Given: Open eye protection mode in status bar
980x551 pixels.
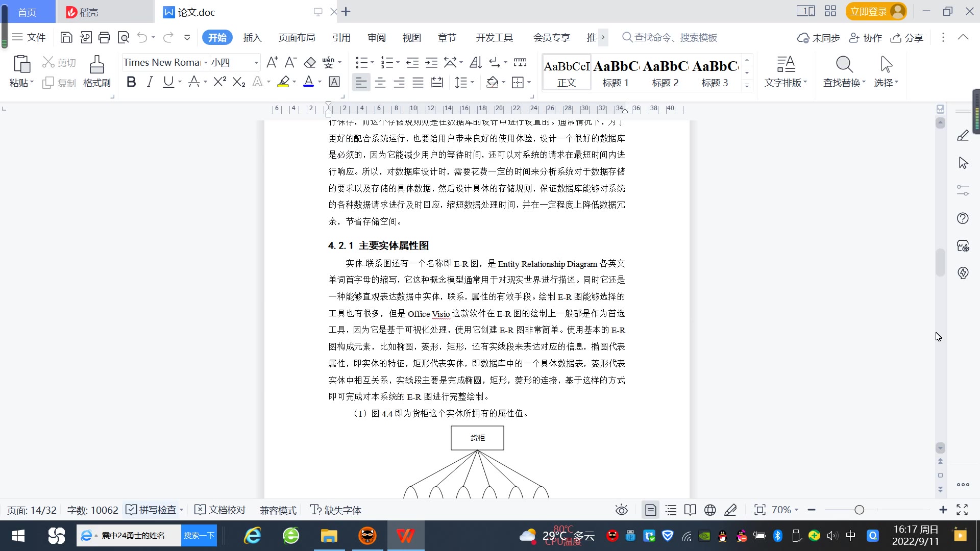Looking at the screenshot, I should click(x=621, y=510).
